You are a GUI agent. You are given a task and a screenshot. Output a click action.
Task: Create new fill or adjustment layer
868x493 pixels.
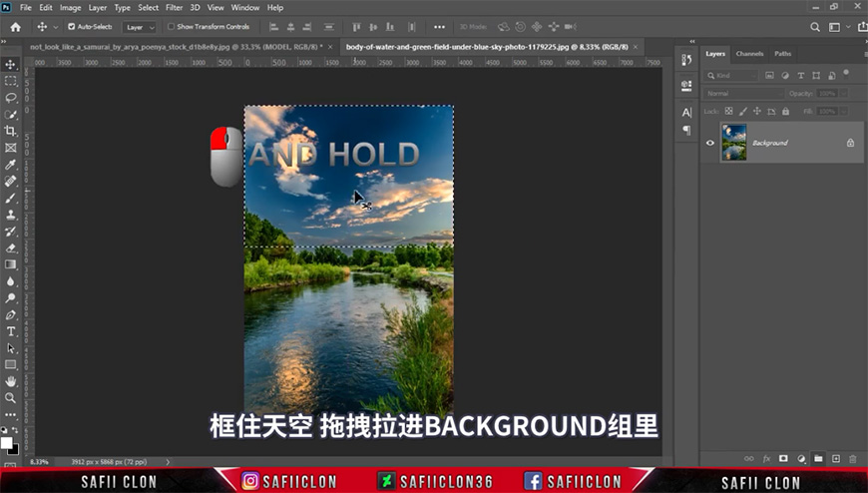coord(801,459)
